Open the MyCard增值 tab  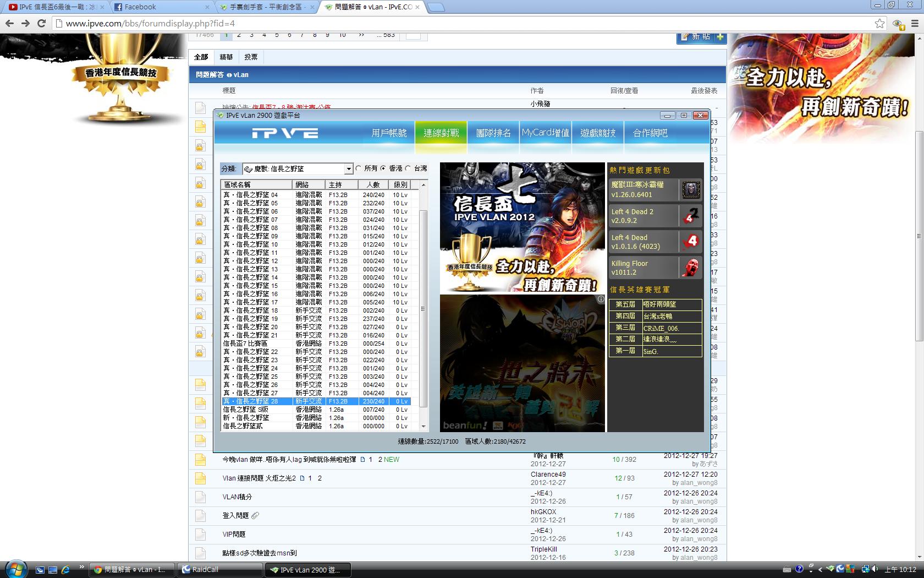pos(545,133)
